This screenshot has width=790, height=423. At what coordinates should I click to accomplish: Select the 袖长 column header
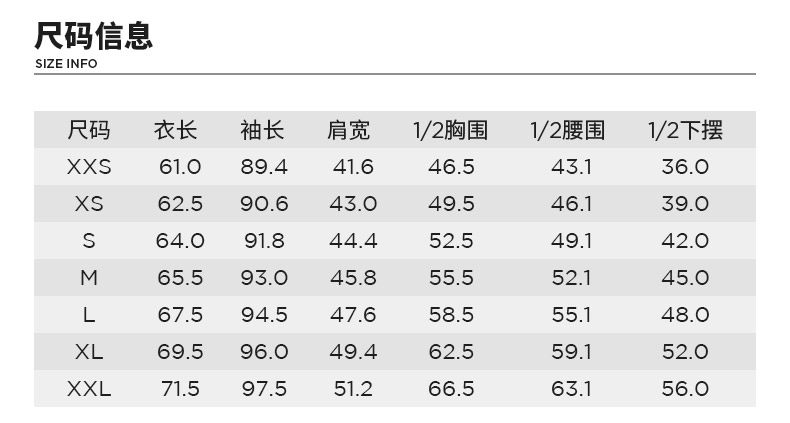[x=263, y=130]
